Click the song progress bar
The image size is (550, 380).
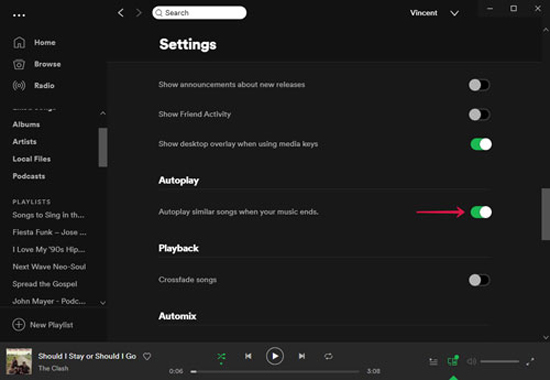[x=275, y=372]
